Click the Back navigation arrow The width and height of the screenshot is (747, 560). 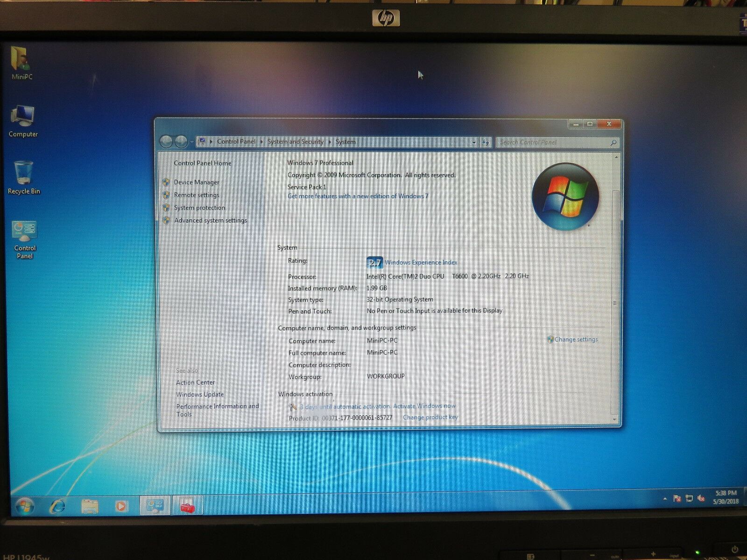point(167,141)
